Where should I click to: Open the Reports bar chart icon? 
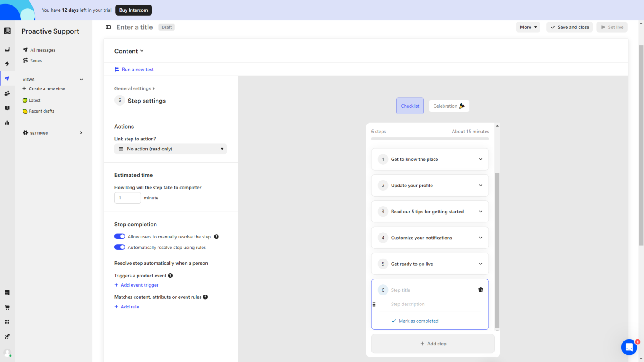point(7,122)
